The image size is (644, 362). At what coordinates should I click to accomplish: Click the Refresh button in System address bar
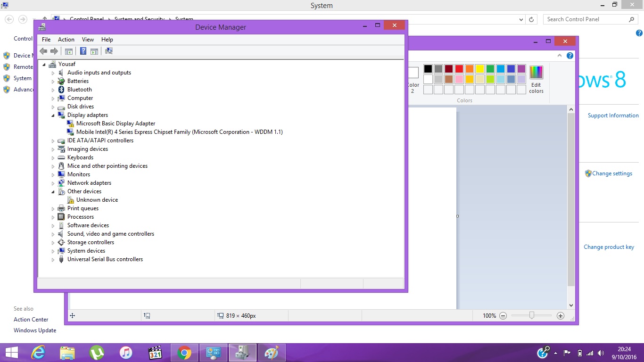(x=532, y=19)
